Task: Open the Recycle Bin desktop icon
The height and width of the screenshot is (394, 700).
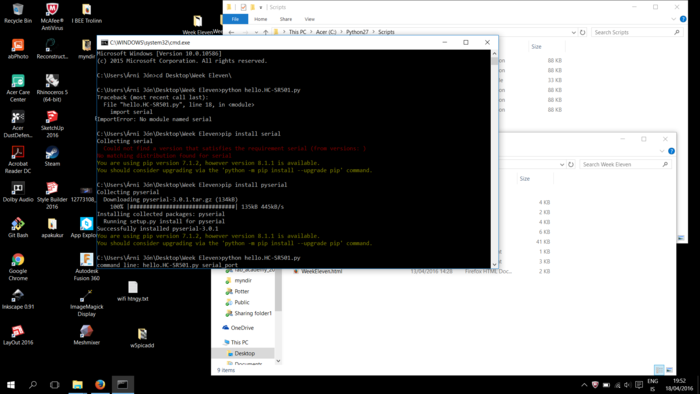Action: tap(18, 13)
